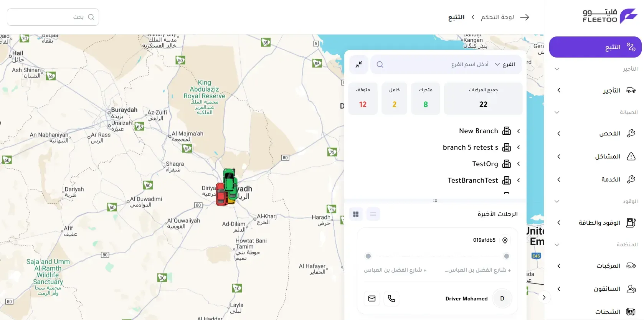644x320 pixels.
Task: Click the red vehicle marker on map
Action: click(221, 194)
